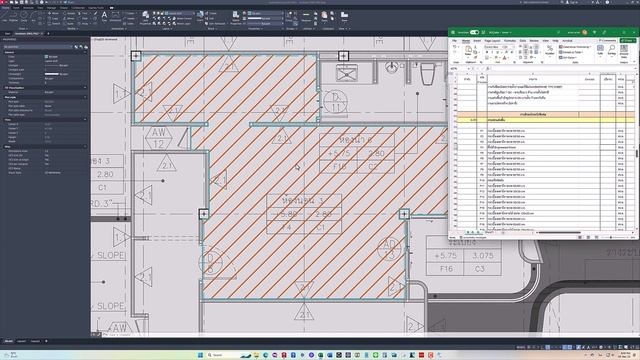Click Conditional Formatting in Excel
The height and width of the screenshot is (360, 640).
(575, 47)
